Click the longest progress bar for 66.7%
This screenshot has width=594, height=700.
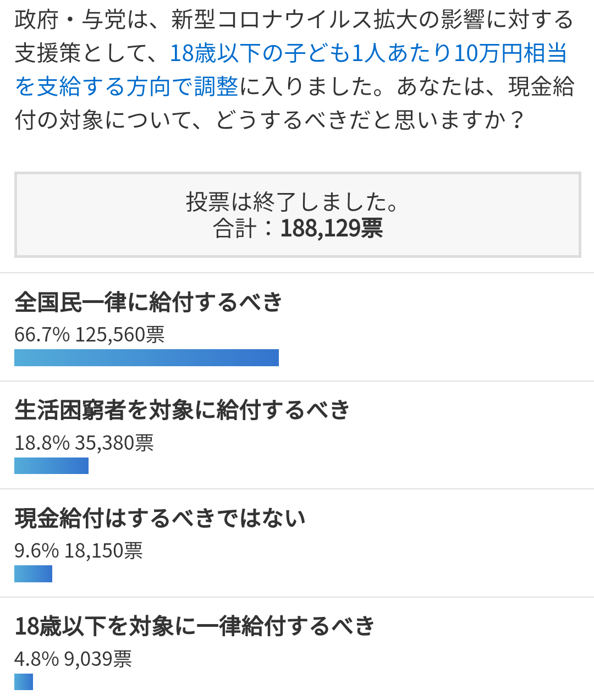point(146,357)
